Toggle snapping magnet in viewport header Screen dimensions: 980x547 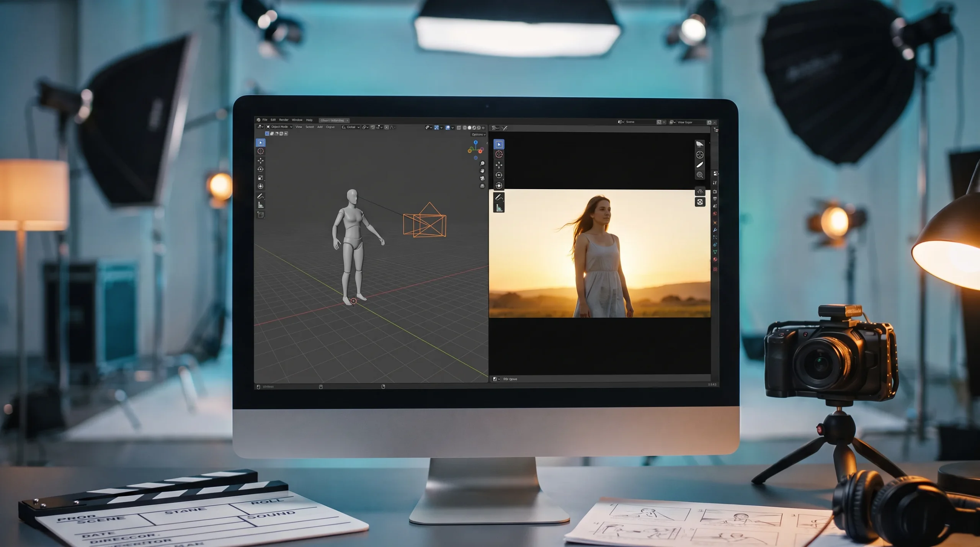click(373, 127)
